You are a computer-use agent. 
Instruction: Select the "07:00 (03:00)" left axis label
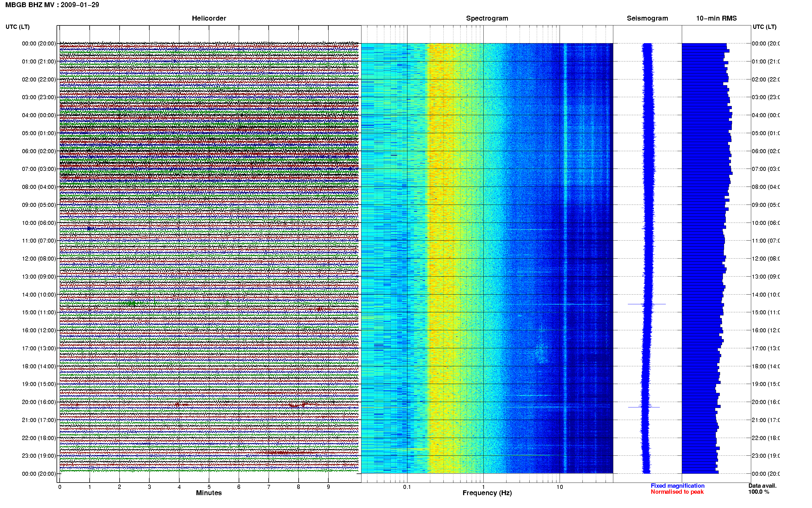point(39,169)
